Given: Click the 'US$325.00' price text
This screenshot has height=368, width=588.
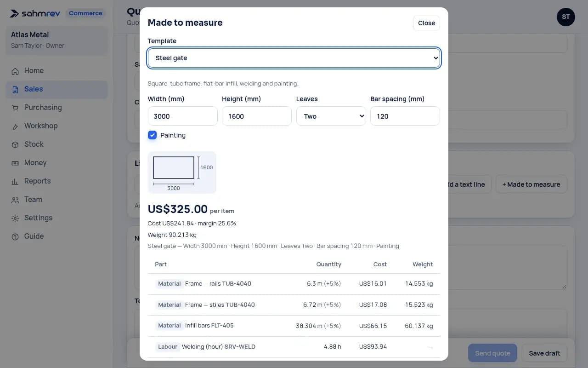Looking at the screenshot, I should click(x=178, y=209).
